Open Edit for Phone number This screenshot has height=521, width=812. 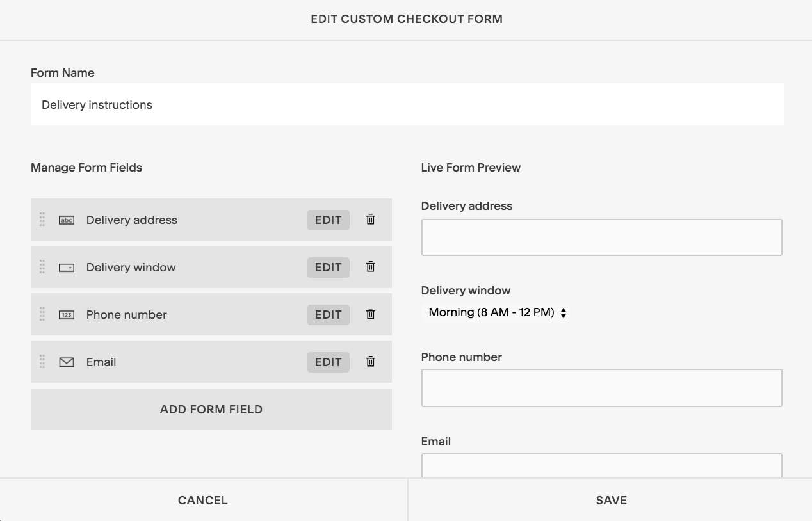(328, 315)
